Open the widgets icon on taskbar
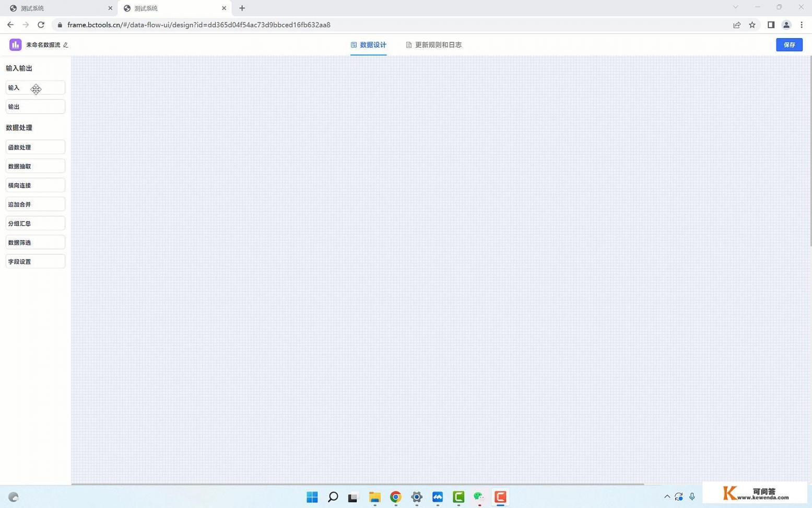812x508 pixels. [x=14, y=497]
